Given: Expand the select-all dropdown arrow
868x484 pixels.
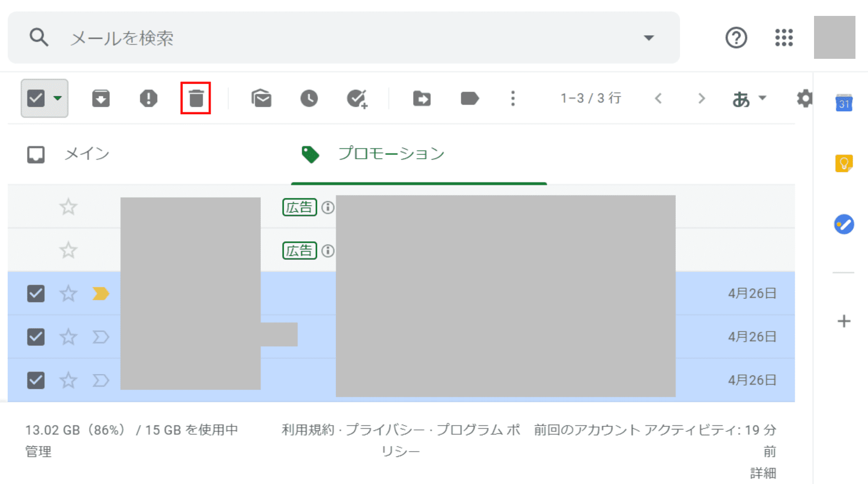Looking at the screenshot, I should (58, 98).
